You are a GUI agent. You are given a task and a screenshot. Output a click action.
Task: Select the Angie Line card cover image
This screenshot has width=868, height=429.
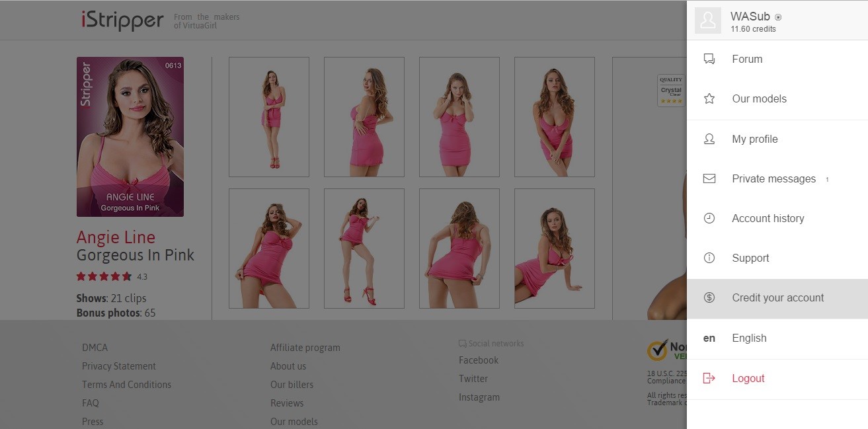tap(130, 137)
